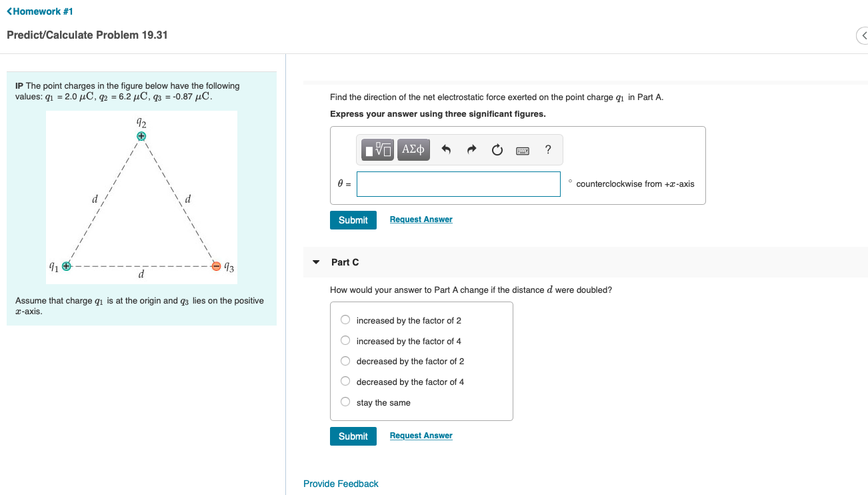Redo the last equation edit

tap(471, 149)
